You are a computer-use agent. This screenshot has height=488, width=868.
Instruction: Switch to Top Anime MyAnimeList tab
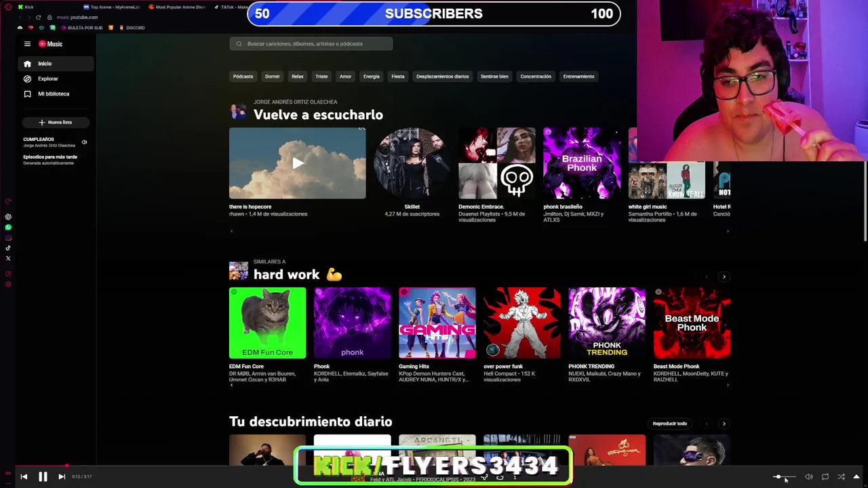pos(111,7)
